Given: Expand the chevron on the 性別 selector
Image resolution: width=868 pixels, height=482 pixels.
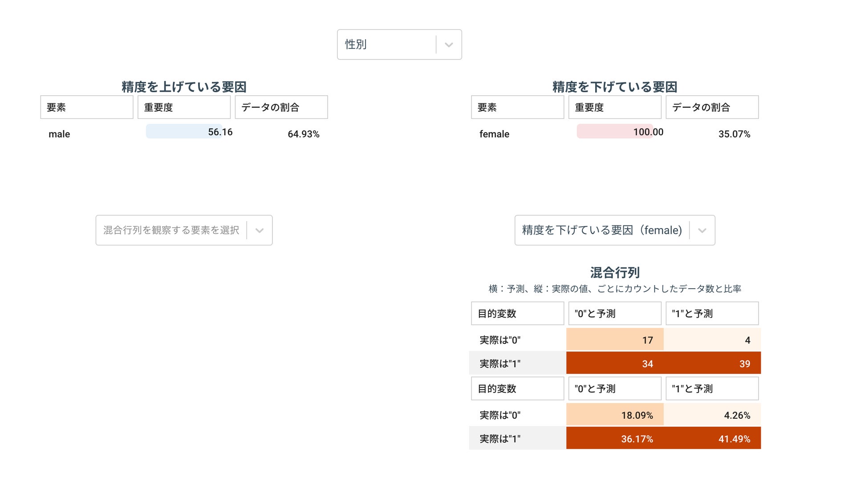Looking at the screenshot, I should tap(449, 44).
